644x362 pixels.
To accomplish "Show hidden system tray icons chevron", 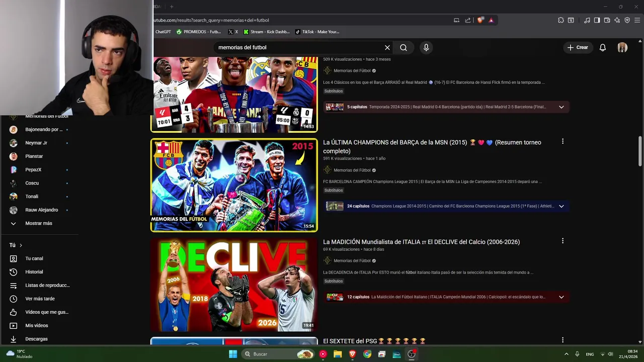I will (566, 354).
